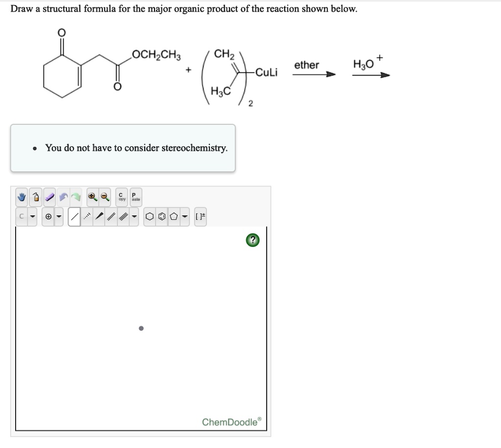The width and height of the screenshot is (501, 448).
Task: Select the wedge bond tool
Action: tap(99, 216)
